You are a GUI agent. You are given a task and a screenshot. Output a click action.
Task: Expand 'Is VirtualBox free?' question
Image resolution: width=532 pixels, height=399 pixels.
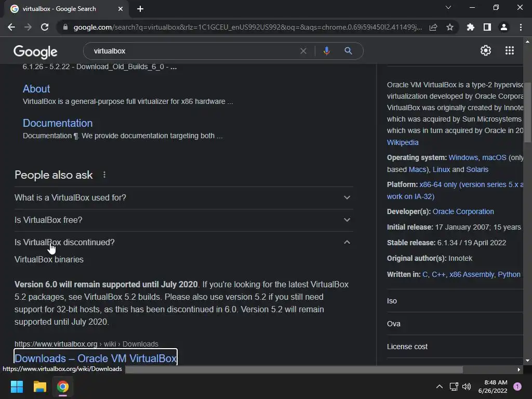point(183,220)
